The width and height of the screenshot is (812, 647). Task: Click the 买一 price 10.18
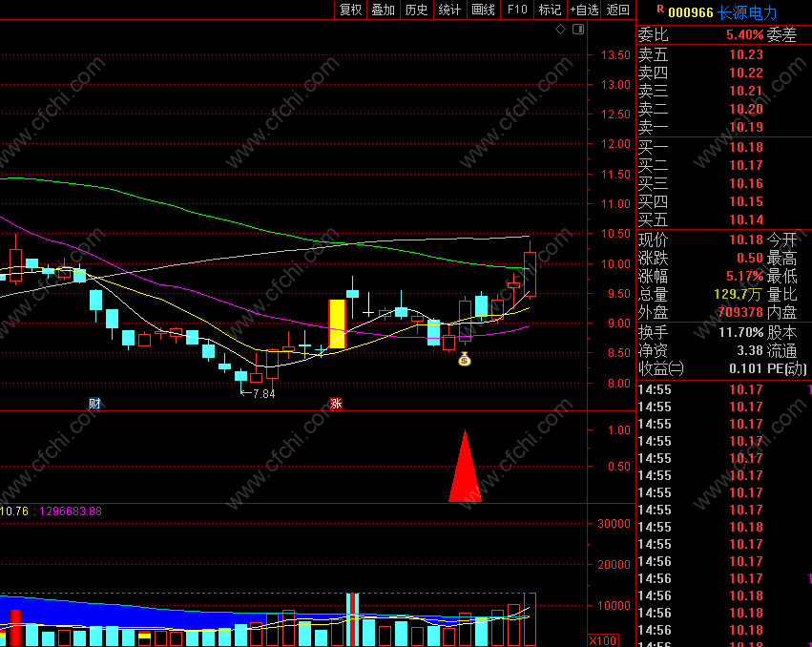[746, 147]
